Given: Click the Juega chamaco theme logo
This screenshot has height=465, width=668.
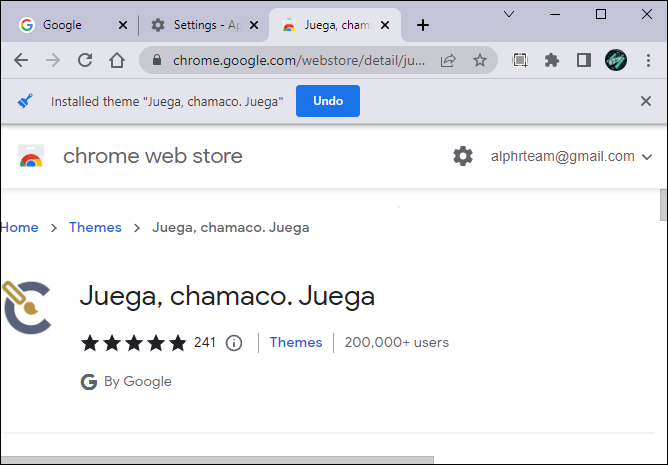Looking at the screenshot, I should coord(26,307).
